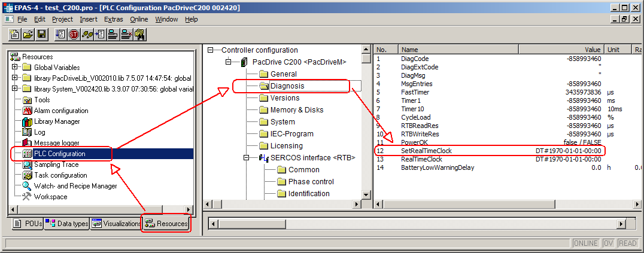The image size is (644, 253).
Task: Click the Open project toolbar icon
Action: click(28, 34)
